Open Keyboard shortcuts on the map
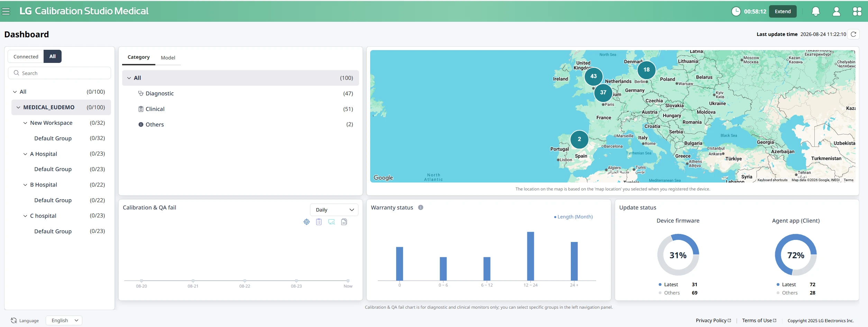This screenshot has width=868, height=327. [x=773, y=180]
